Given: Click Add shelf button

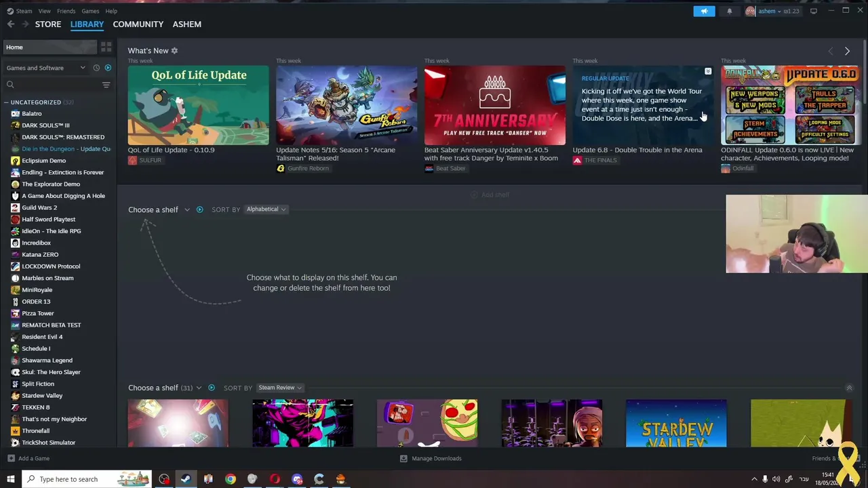Looking at the screenshot, I should (490, 195).
